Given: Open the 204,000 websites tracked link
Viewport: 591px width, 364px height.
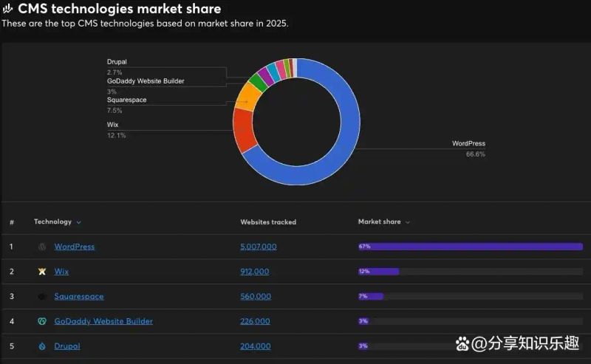Looking at the screenshot, I should [x=256, y=346].
